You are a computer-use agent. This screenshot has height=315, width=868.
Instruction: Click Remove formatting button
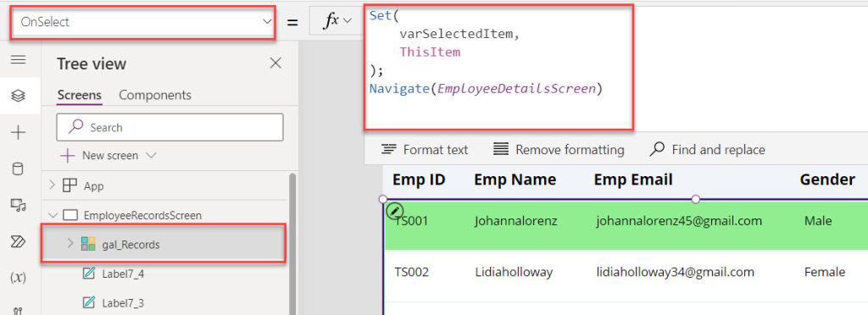(559, 150)
